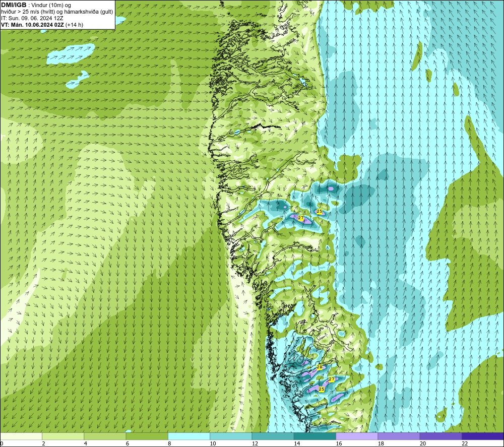
Task: Click the "14" label on the wind scale
Action: pos(297,444)
